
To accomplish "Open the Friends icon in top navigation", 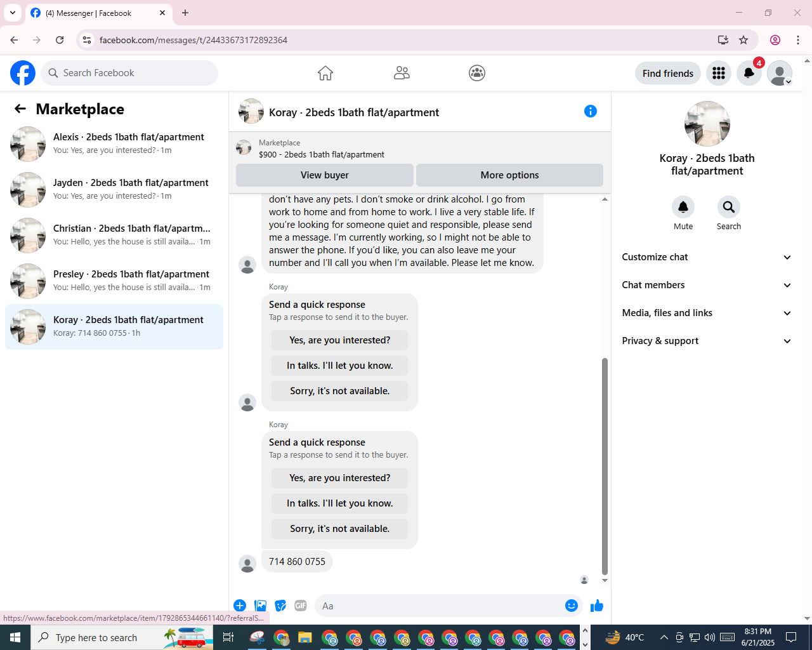I will pyautogui.click(x=402, y=73).
